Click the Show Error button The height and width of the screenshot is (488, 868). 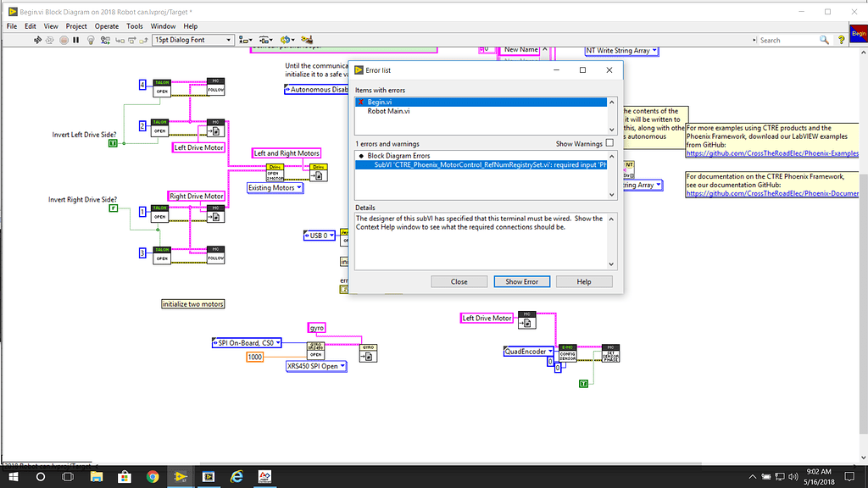coord(521,281)
